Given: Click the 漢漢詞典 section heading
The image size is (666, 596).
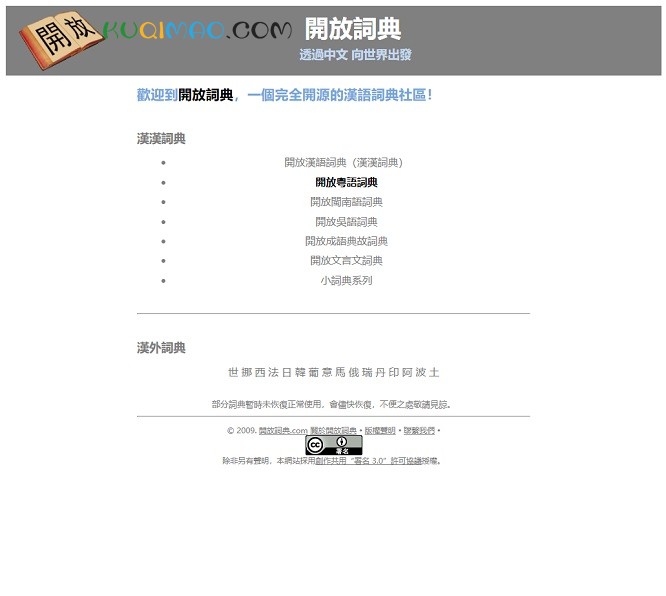Looking at the screenshot, I should 161,139.
